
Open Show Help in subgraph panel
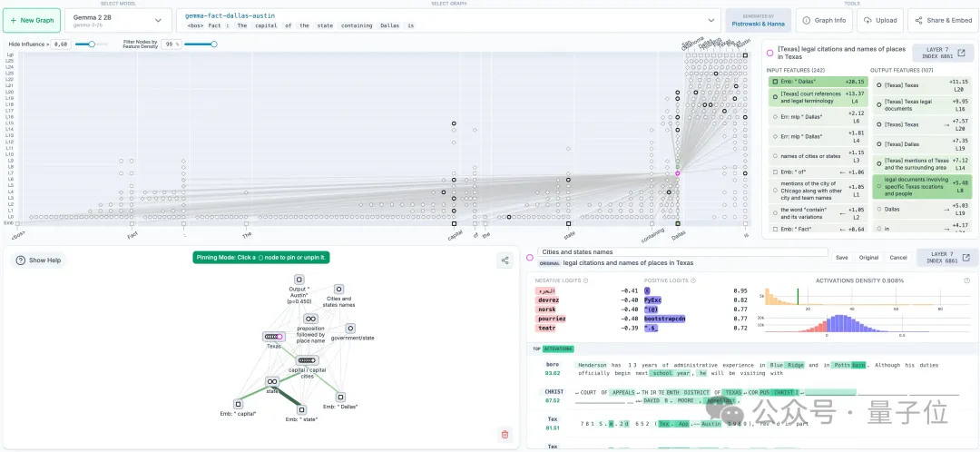point(38,260)
